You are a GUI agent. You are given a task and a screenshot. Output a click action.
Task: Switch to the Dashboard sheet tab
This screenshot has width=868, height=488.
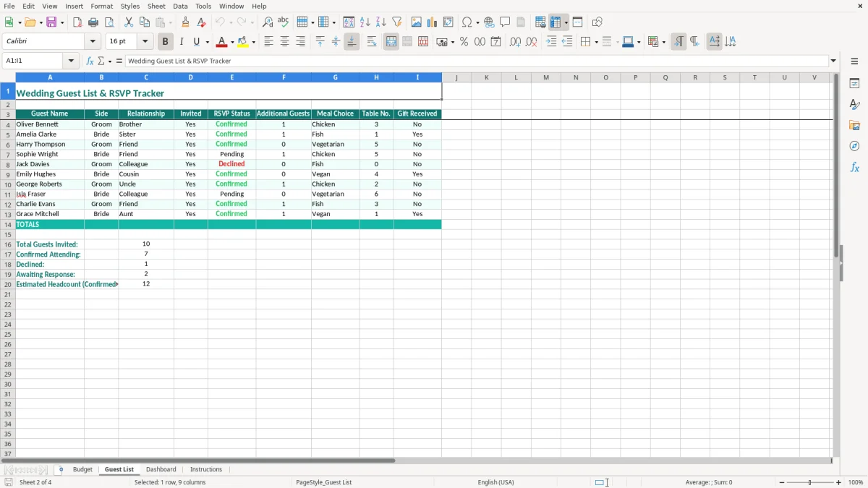click(x=161, y=469)
